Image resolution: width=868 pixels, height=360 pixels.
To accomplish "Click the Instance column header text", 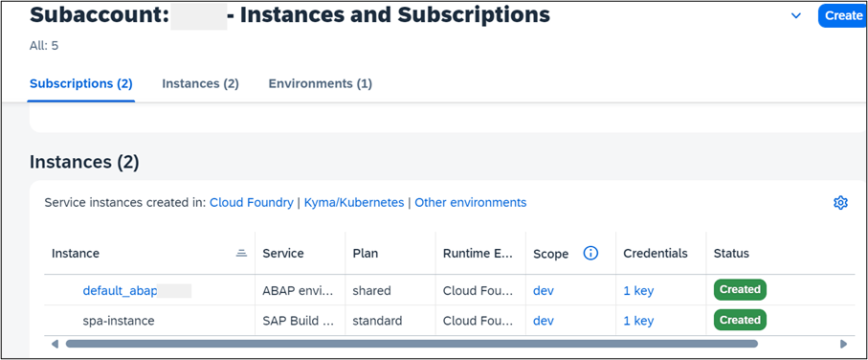I will click(x=76, y=253).
